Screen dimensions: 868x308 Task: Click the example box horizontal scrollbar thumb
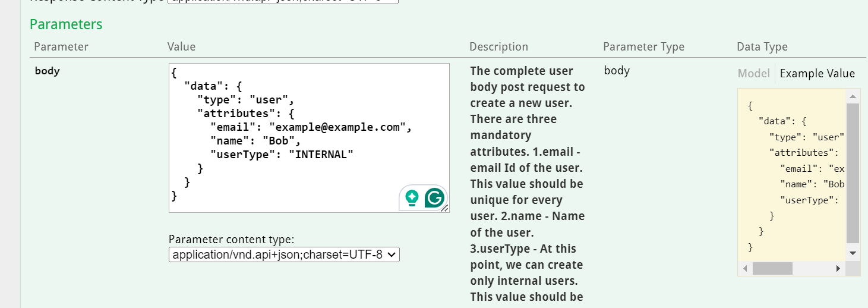coord(772,269)
